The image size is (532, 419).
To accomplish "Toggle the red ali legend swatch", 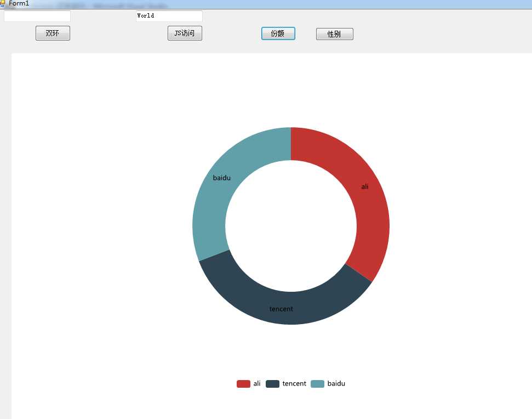I will (243, 384).
